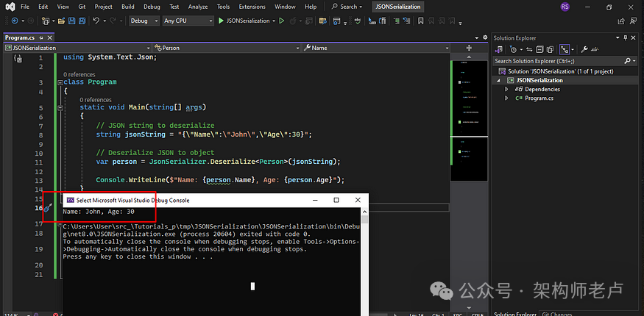Open the Name member navigation dropdown
Viewport: 644px width, 316px height.
click(377, 48)
